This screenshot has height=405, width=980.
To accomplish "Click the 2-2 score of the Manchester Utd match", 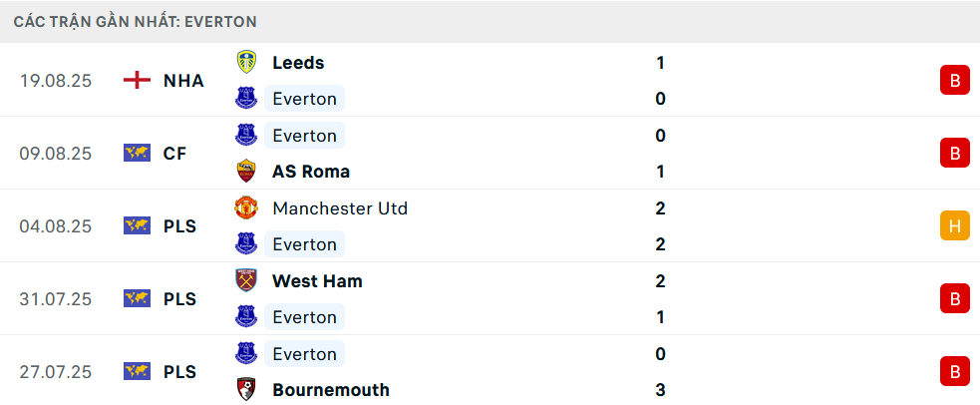I will tap(661, 226).
